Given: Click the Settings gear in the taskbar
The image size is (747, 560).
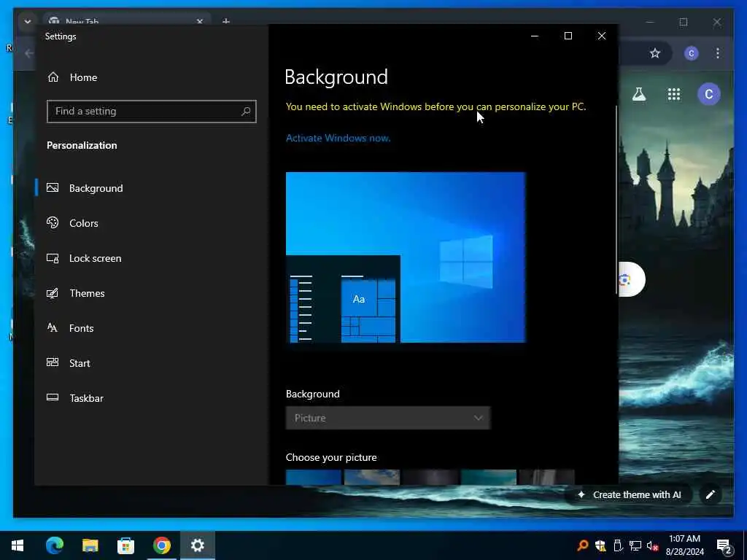Looking at the screenshot, I should 197,545.
